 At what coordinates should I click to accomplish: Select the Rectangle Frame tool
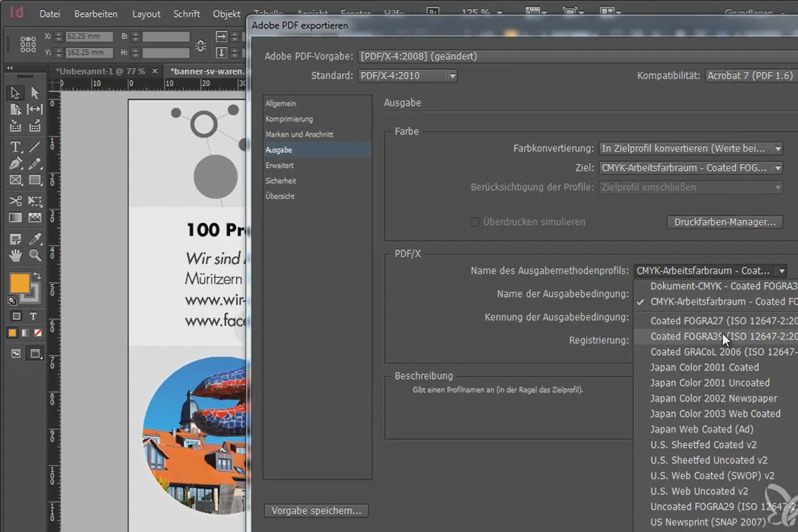(x=16, y=180)
